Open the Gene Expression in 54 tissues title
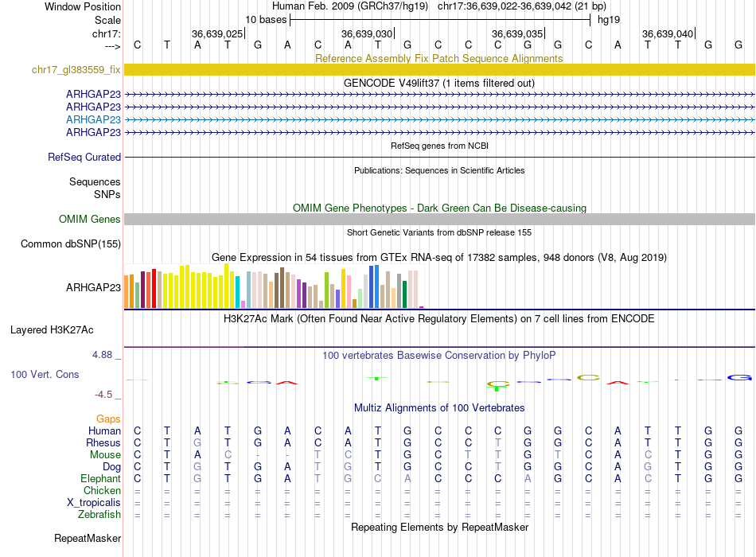Image resolution: width=756 pixels, height=557 pixels. [438, 258]
